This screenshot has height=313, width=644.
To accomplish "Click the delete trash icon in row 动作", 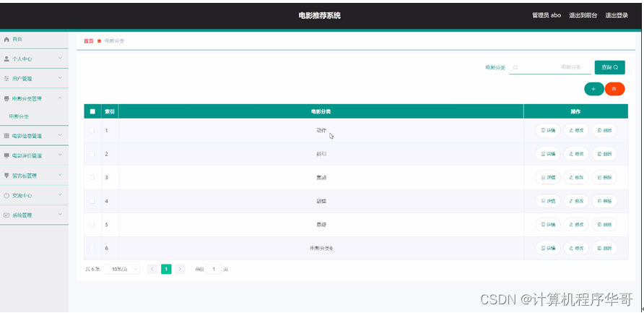I will 599,130.
